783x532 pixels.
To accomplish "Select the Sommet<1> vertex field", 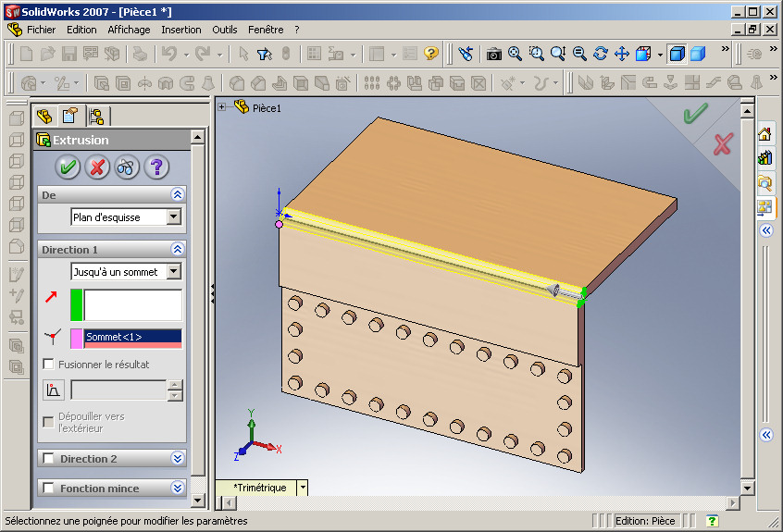I will point(132,339).
